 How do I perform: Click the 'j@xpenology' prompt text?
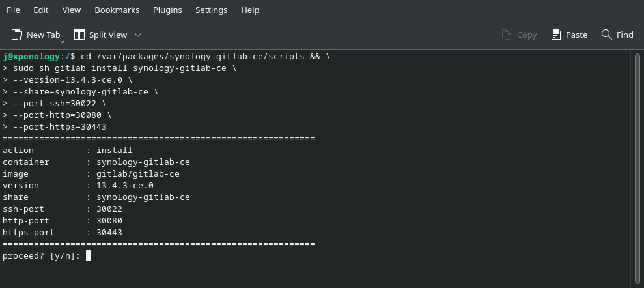pos(31,57)
